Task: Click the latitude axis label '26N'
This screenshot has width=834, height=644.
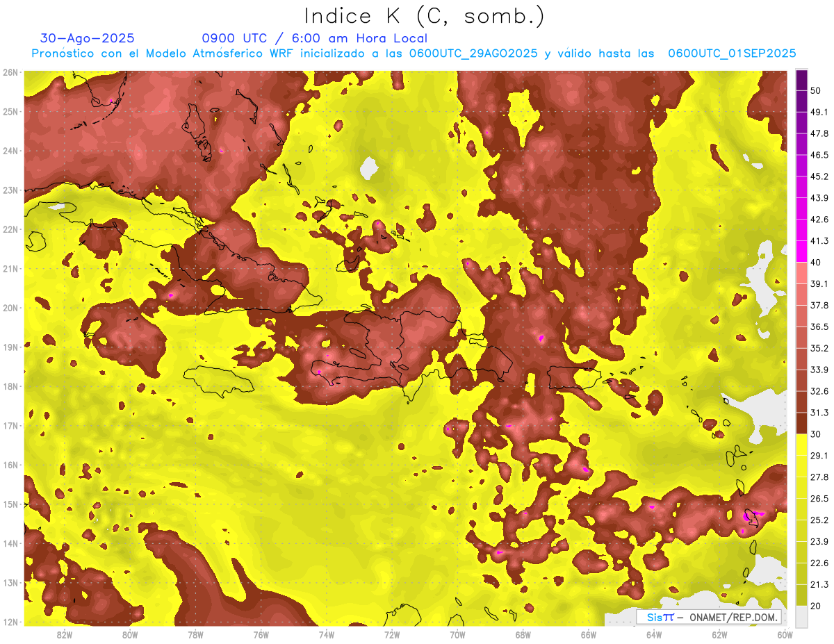Action: (10, 72)
